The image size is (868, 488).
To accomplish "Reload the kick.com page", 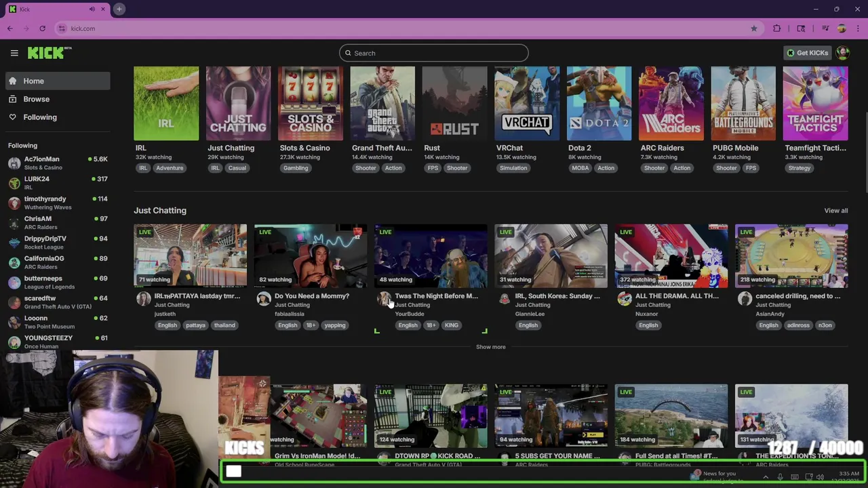I will coord(42,28).
